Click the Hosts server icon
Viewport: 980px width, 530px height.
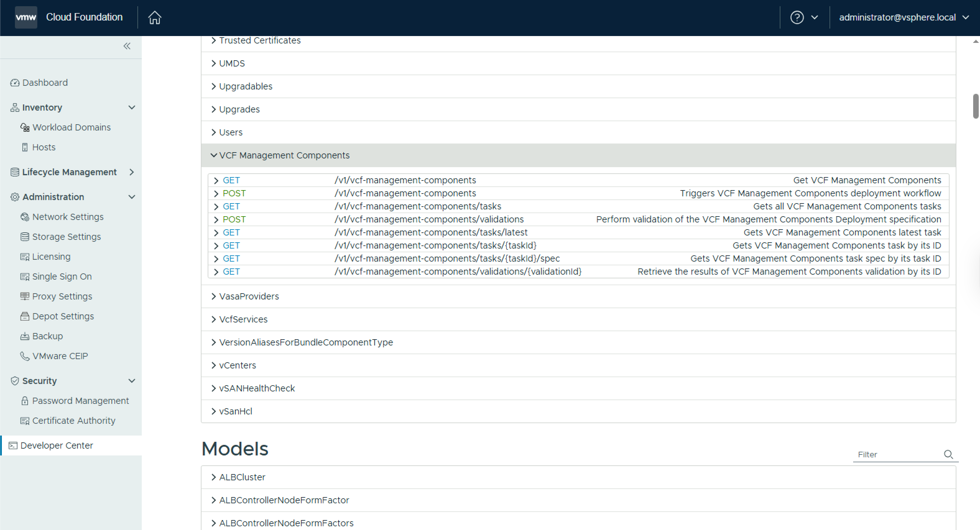coord(25,148)
